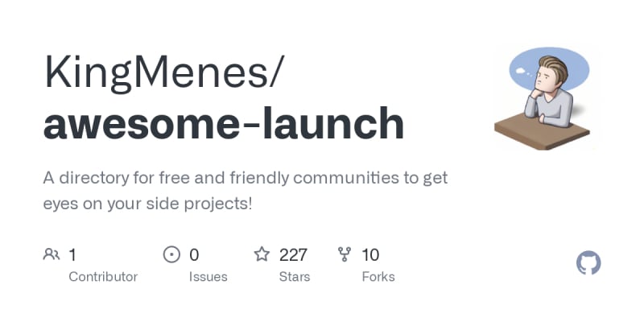Select the Contributor label
This screenshot has height=322, width=644.
click(103, 277)
